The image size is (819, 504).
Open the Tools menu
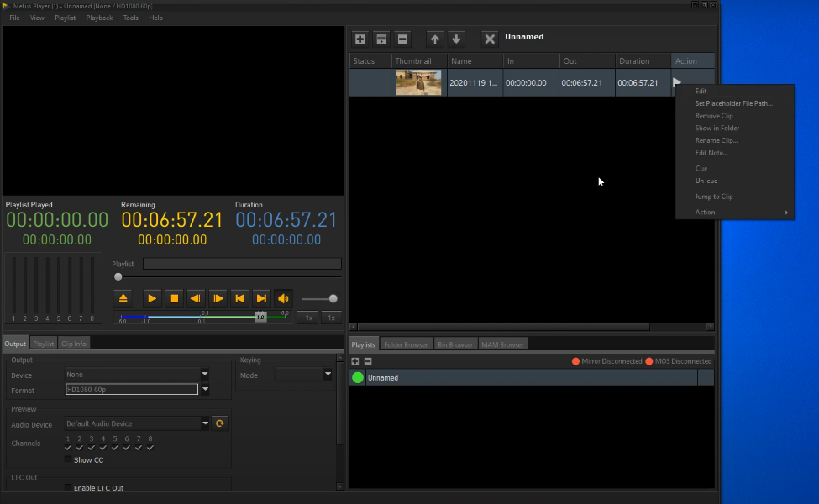coord(130,18)
